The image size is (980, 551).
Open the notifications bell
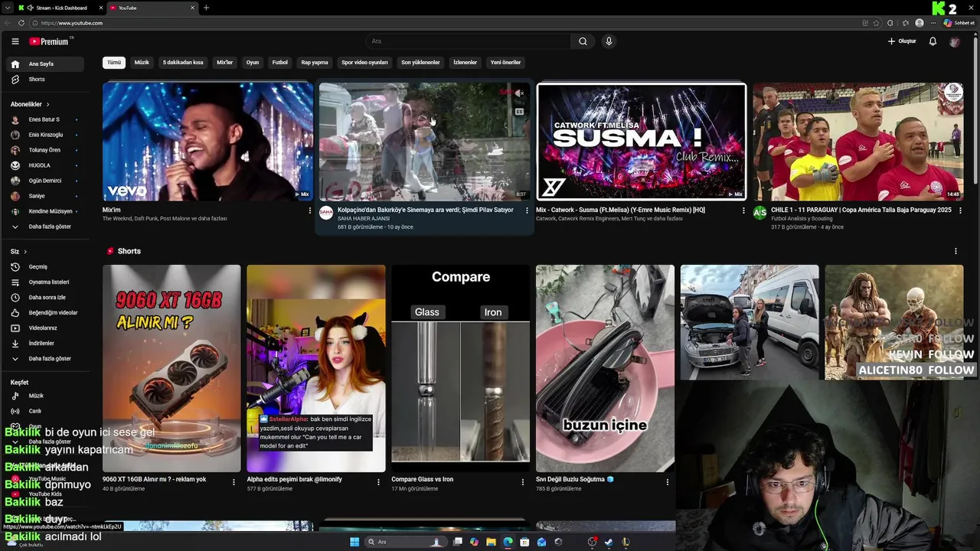point(933,41)
